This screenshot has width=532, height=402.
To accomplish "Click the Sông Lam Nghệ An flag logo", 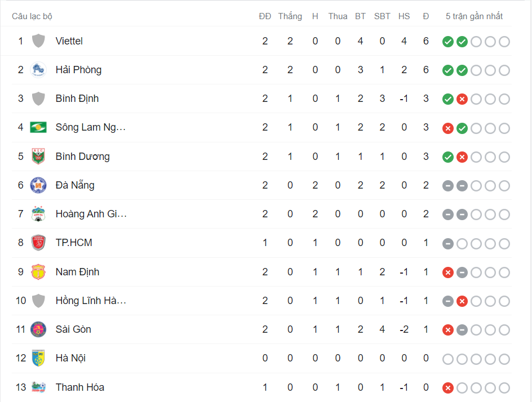I will point(38,127).
